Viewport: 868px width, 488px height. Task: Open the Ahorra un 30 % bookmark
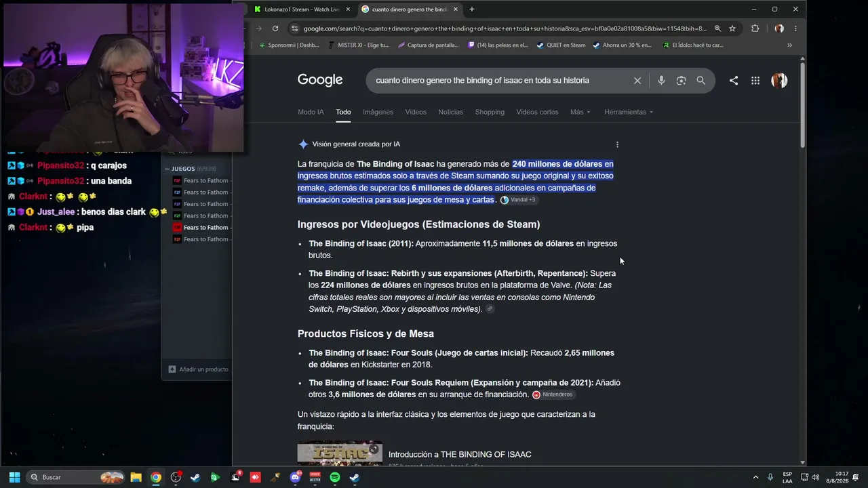622,45
